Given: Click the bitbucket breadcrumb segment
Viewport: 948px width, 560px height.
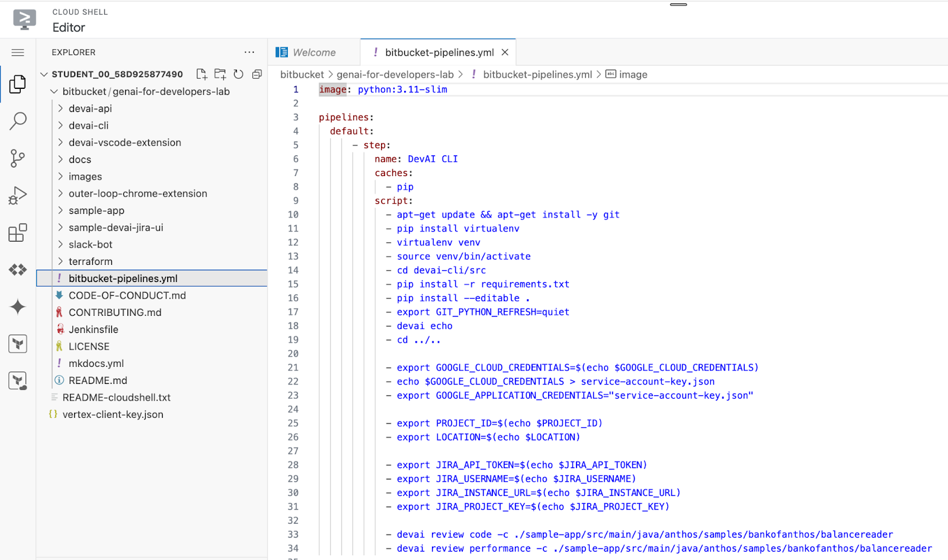Looking at the screenshot, I should [x=302, y=75].
